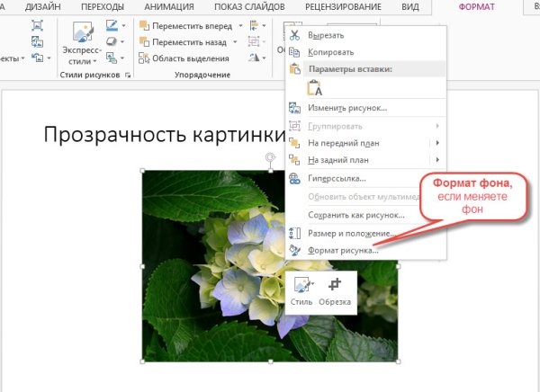This screenshot has width=540, height=392.
Task: Choose На передний план menu item
Action: pyautogui.click(x=366, y=143)
